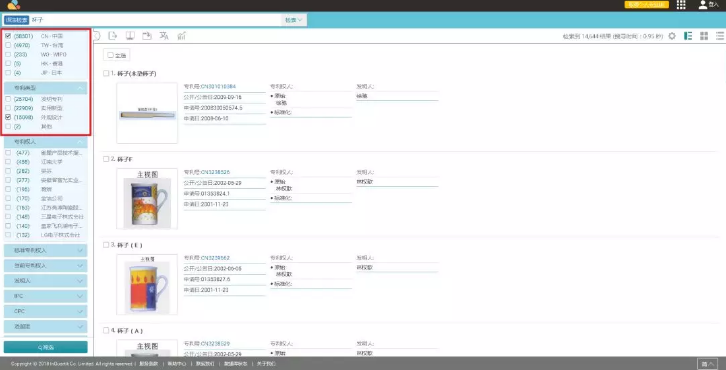Switch to the plain list view icon
Viewport: 726px width, 370px height.
[x=720, y=36]
